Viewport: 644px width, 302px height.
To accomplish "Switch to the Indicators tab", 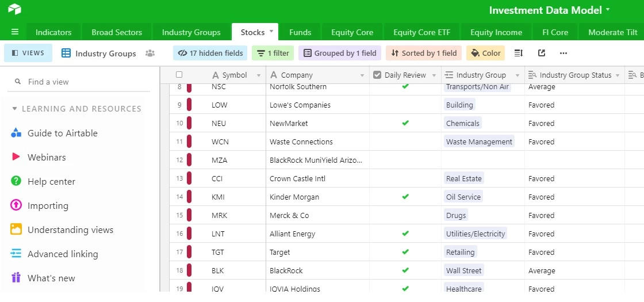I will pos(53,32).
